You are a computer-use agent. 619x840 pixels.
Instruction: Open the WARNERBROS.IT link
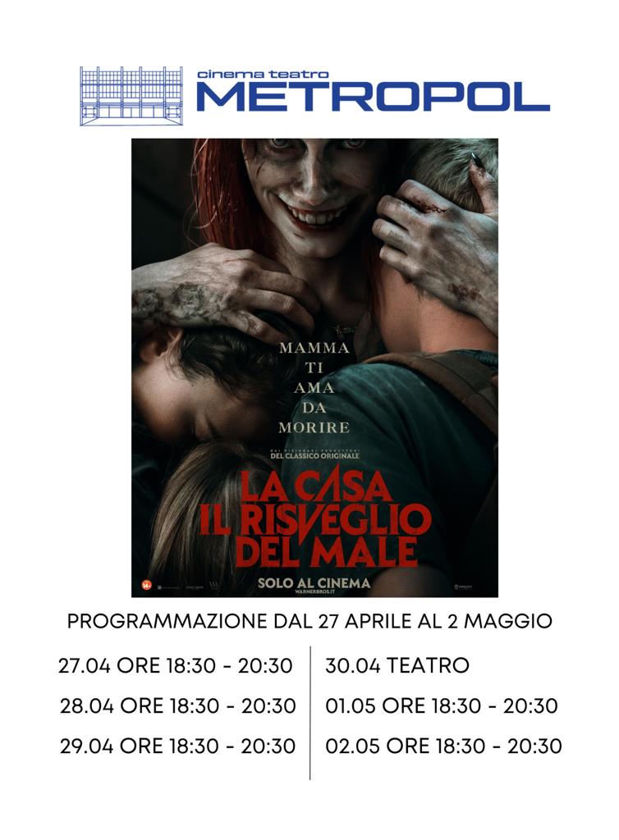[x=314, y=592]
